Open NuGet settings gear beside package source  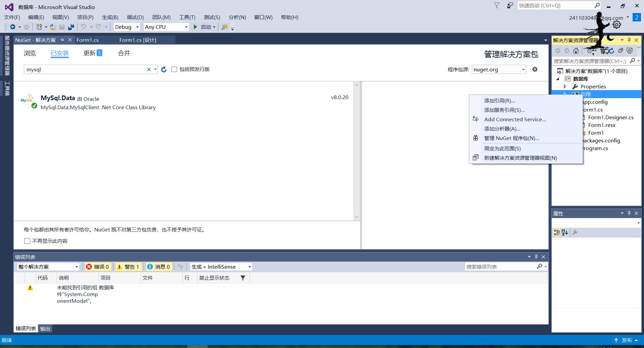535,69
